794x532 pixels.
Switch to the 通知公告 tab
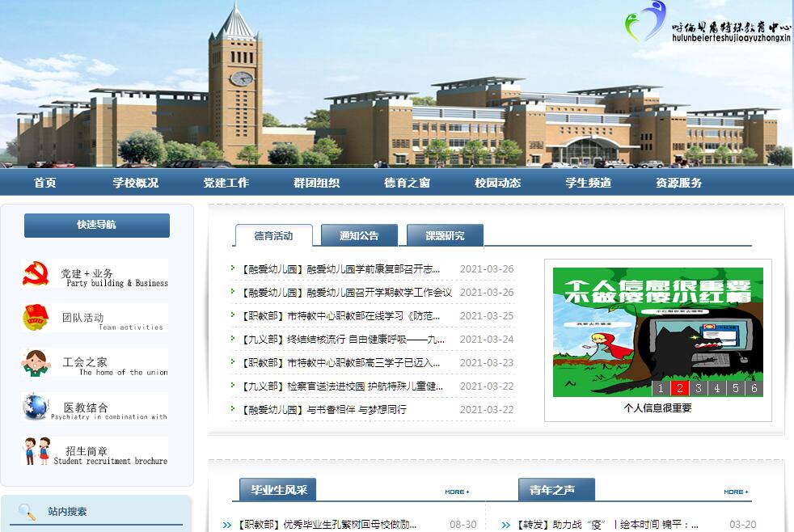point(358,236)
